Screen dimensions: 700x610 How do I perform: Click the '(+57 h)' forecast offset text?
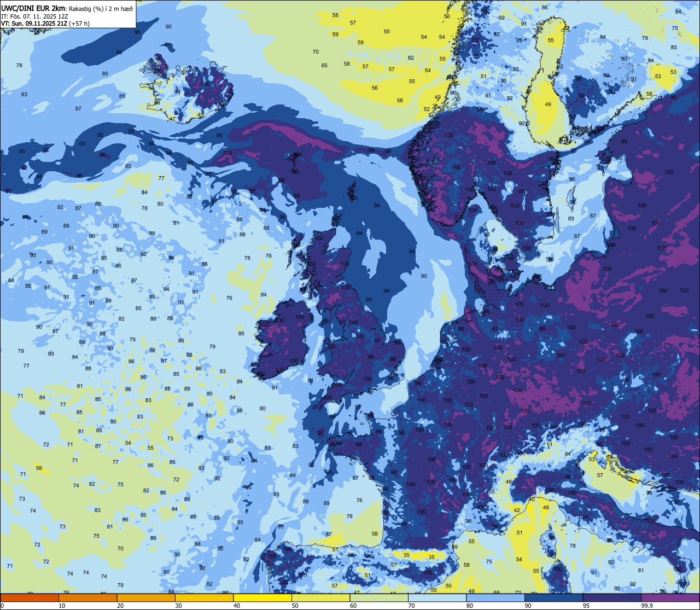point(79,24)
